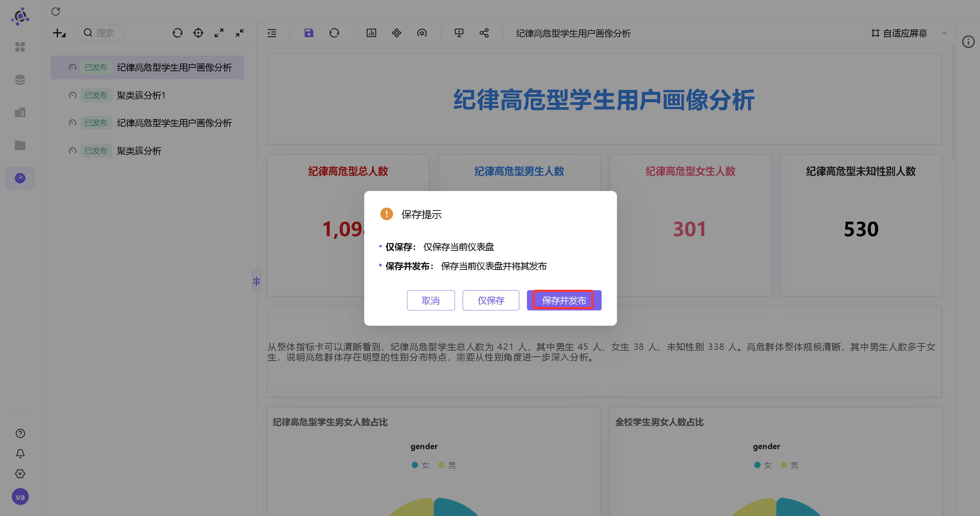Toggle the 男 legend in 全校学生男女人数占比 chart
The height and width of the screenshot is (516, 980).
tap(789, 465)
